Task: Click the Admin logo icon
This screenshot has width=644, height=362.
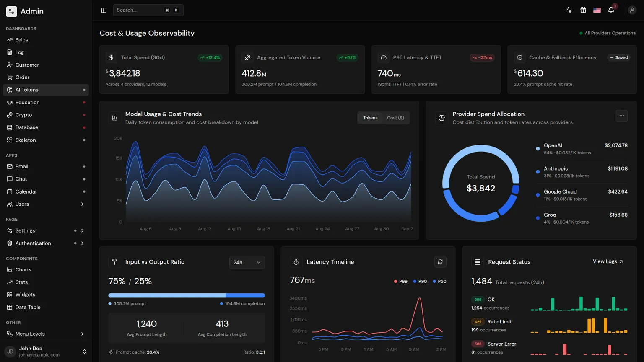Action: tap(11, 11)
